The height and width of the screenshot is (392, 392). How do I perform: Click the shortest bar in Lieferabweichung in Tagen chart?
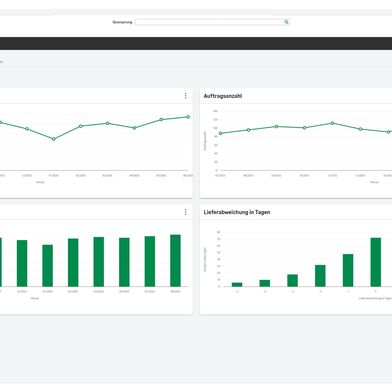click(237, 284)
